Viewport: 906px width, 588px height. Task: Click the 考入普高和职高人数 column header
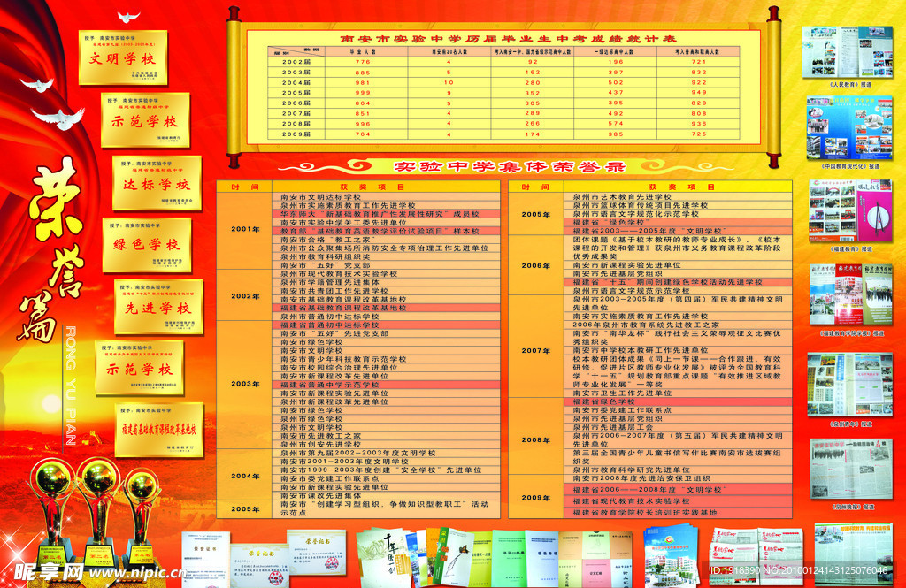click(698, 51)
